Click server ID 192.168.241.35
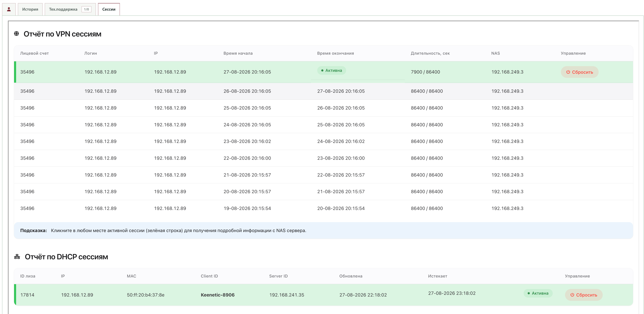Screen dimensions: 644x314 [x=287, y=295]
